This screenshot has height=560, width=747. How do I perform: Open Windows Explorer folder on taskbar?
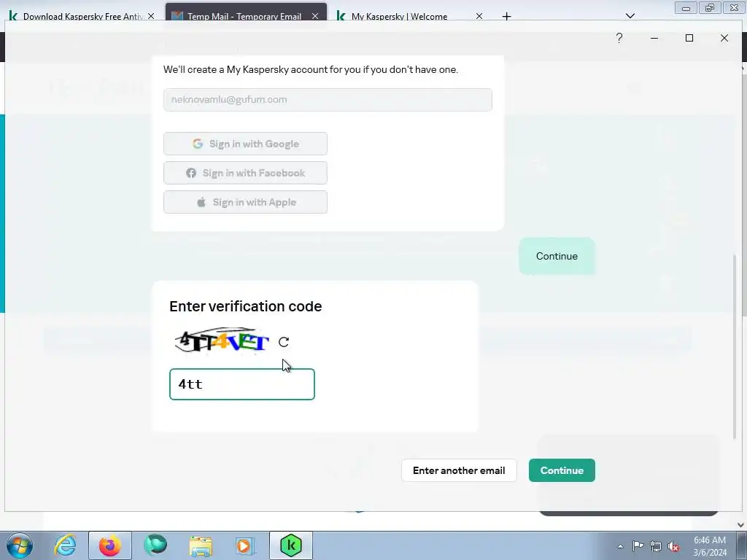pyautogui.click(x=201, y=545)
